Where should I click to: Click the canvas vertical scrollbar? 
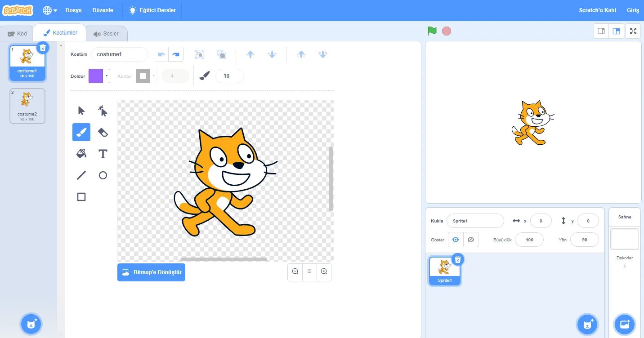tap(331, 179)
